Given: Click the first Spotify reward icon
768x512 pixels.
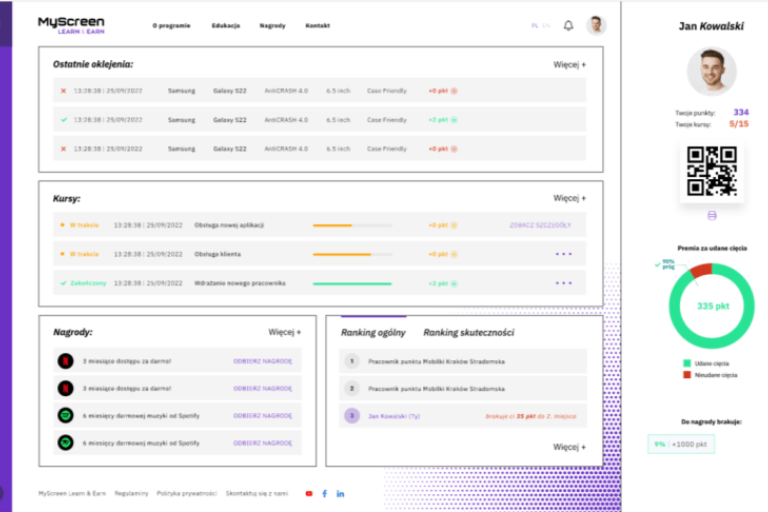Looking at the screenshot, I should [x=64, y=414].
